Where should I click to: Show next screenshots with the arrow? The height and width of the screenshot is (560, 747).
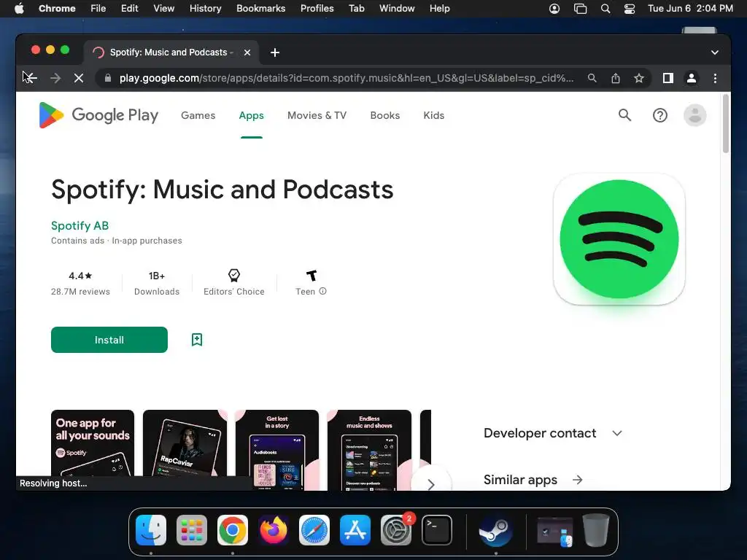430,485
